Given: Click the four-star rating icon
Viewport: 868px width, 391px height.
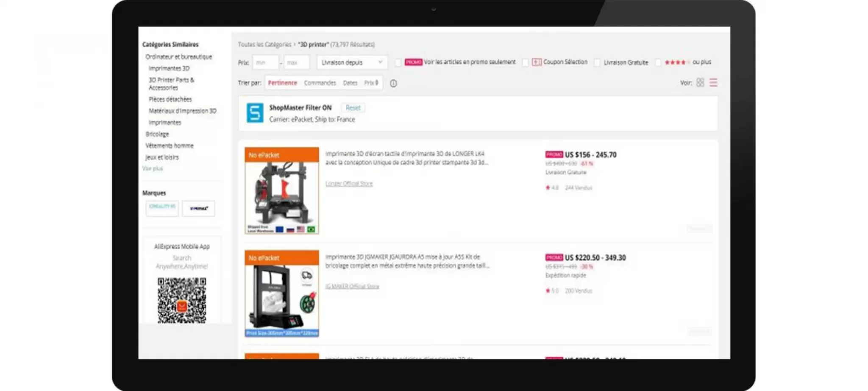Looking at the screenshot, I should 677,62.
